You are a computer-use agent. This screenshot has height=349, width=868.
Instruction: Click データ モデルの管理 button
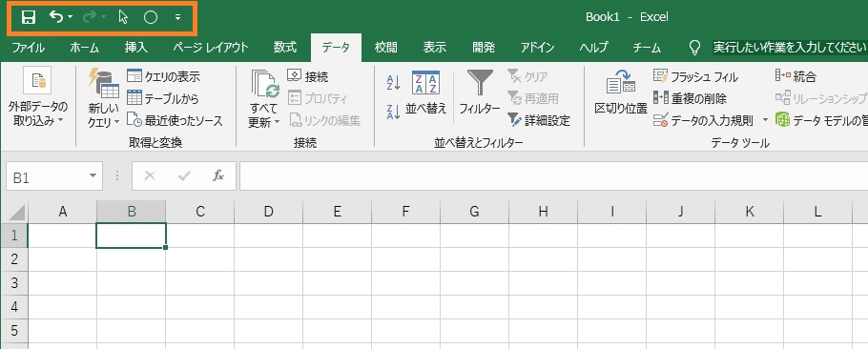coord(821,120)
